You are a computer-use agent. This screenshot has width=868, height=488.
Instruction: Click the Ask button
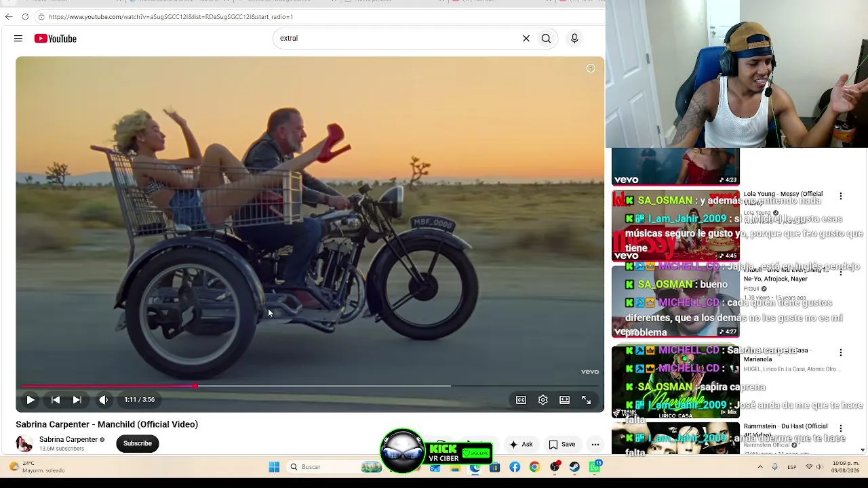click(521, 445)
